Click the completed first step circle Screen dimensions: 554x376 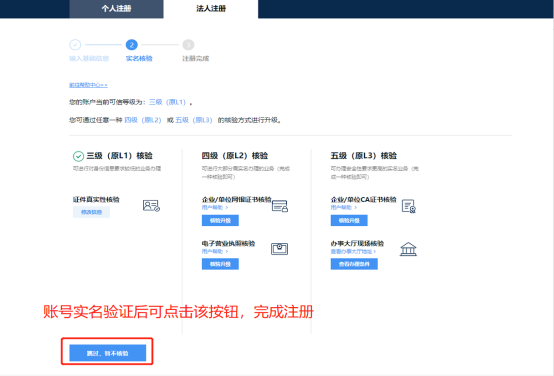(75, 45)
